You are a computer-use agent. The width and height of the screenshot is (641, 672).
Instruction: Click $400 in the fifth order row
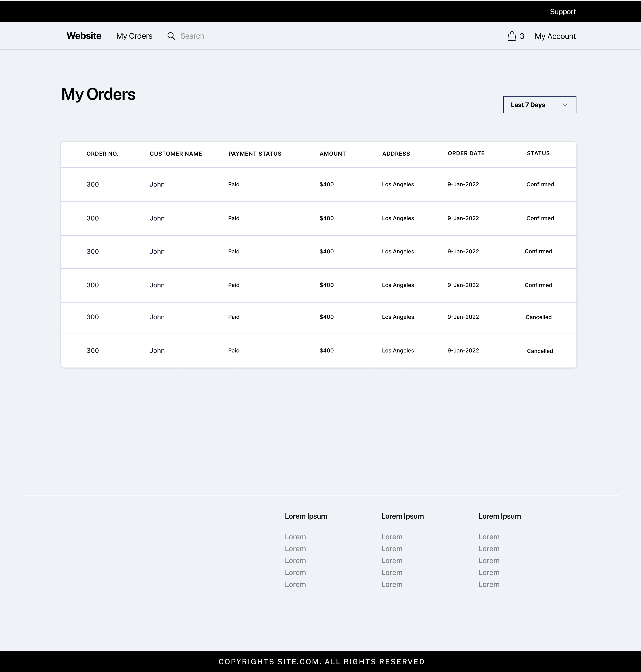pyautogui.click(x=327, y=317)
